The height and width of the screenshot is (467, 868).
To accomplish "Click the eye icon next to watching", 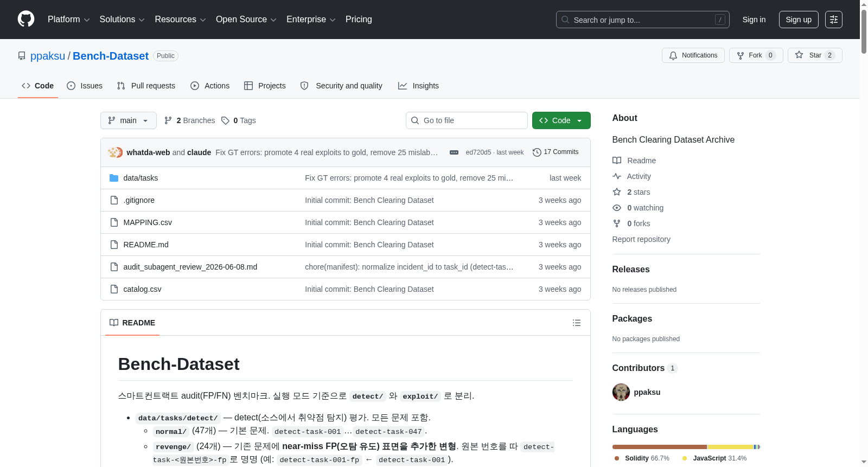I will click(x=617, y=208).
